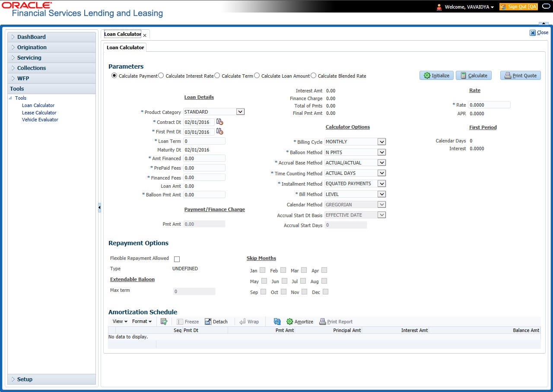Click the Print Report printer icon
Image resolution: width=553 pixels, height=392 pixels.
[322, 322]
